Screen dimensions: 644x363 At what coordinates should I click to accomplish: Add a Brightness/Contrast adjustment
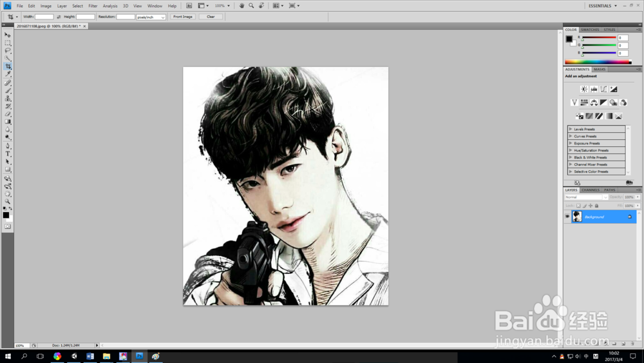(x=584, y=89)
